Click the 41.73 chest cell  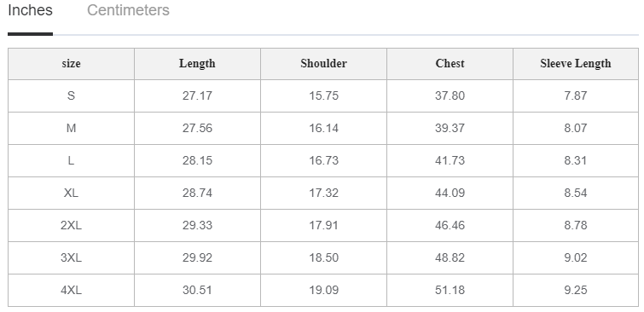tap(450, 160)
